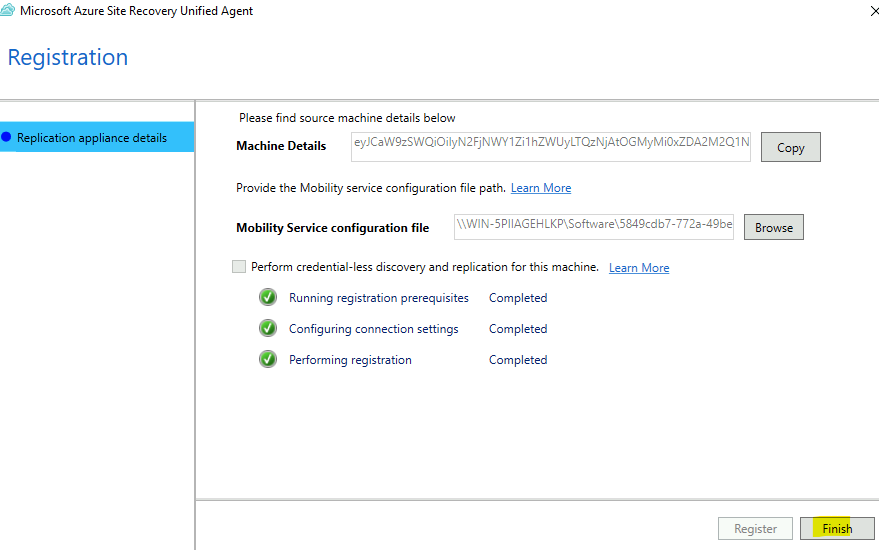The height and width of the screenshot is (550, 879).
Task: Click Completed status for Configuring connection settings
Action: (x=518, y=329)
